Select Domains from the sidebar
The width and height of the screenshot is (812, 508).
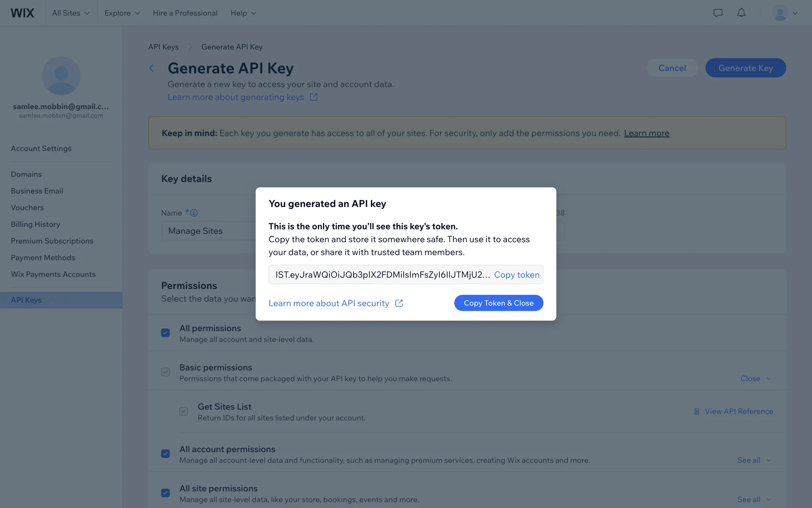[26, 174]
